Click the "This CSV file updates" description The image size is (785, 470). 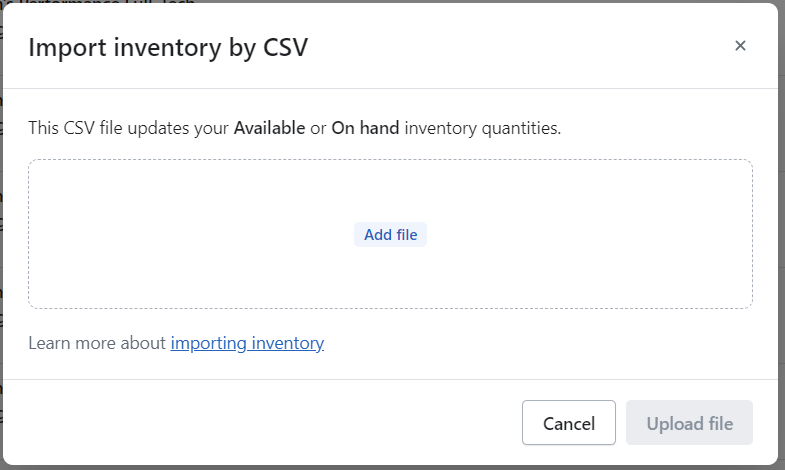click(128, 128)
